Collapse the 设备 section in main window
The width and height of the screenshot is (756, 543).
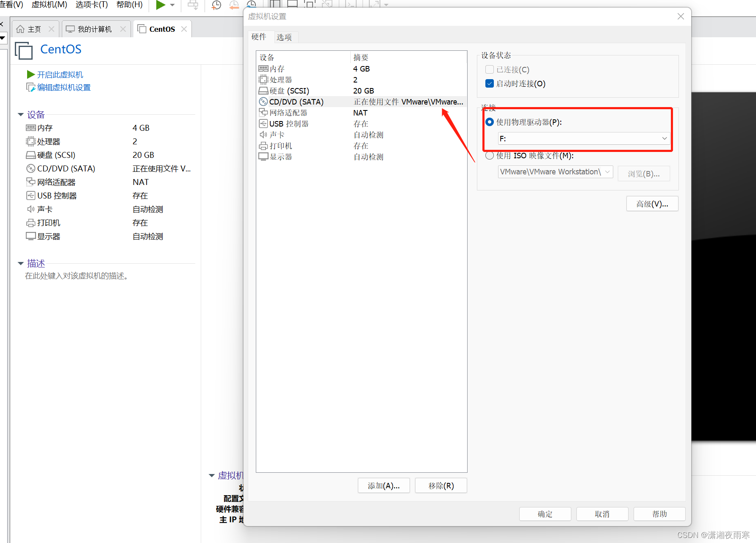pyautogui.click(x=21, y=115)
